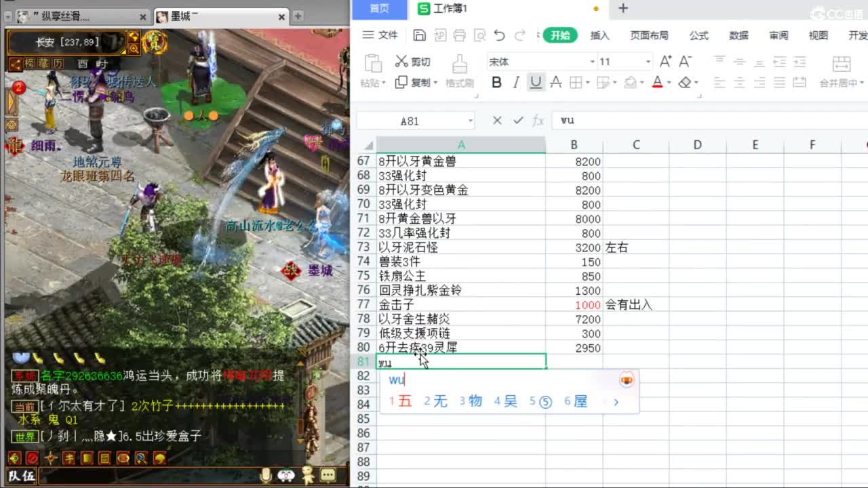868x488 pixels.
Task: Add a new game window tab with plus
Action: click(x=298, y=16)
